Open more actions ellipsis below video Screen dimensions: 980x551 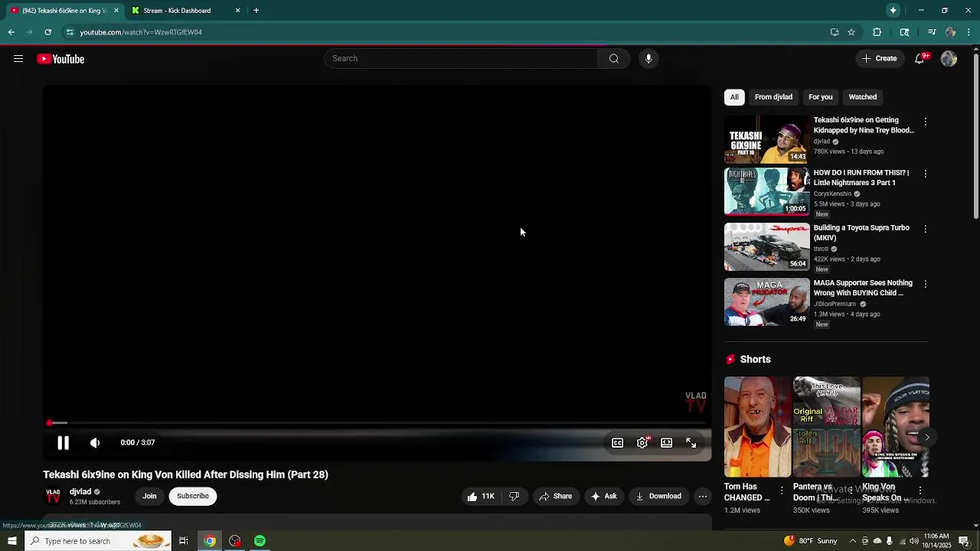point(702,496)
